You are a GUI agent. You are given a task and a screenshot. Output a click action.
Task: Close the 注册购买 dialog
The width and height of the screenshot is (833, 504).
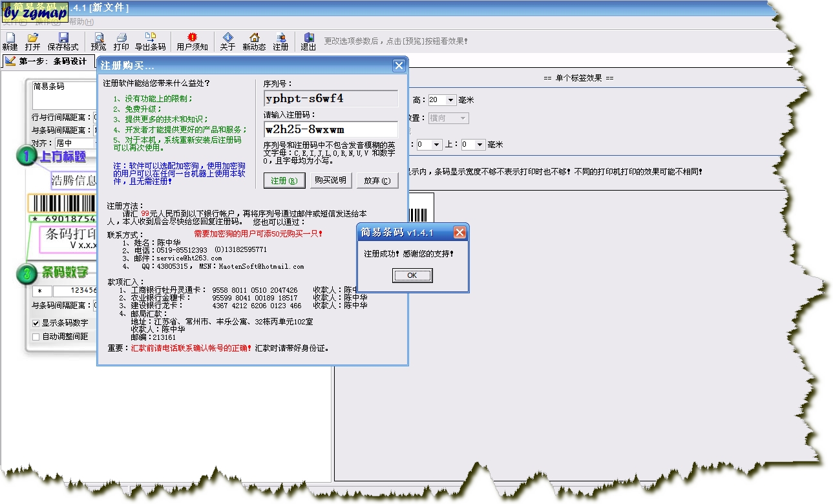coord(399,65)
